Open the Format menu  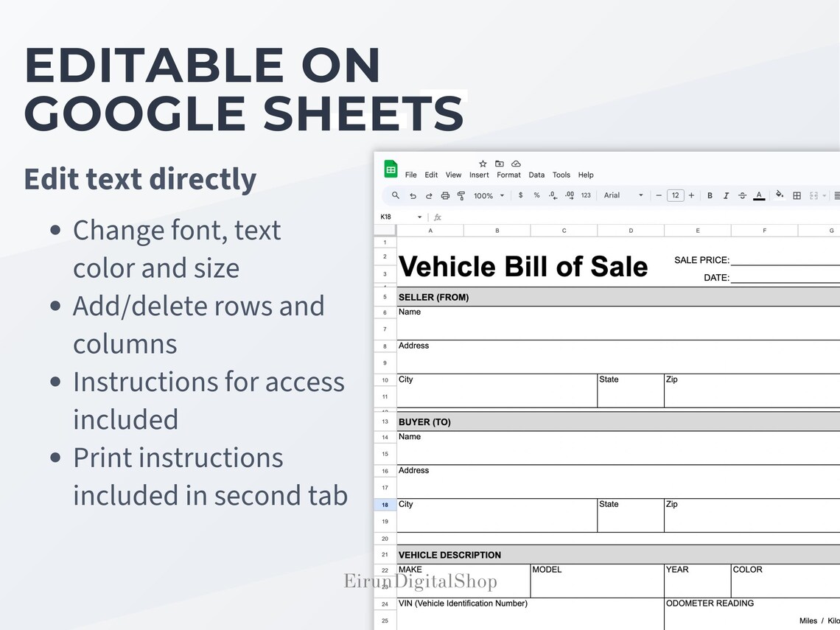click(x=508, y=175)
